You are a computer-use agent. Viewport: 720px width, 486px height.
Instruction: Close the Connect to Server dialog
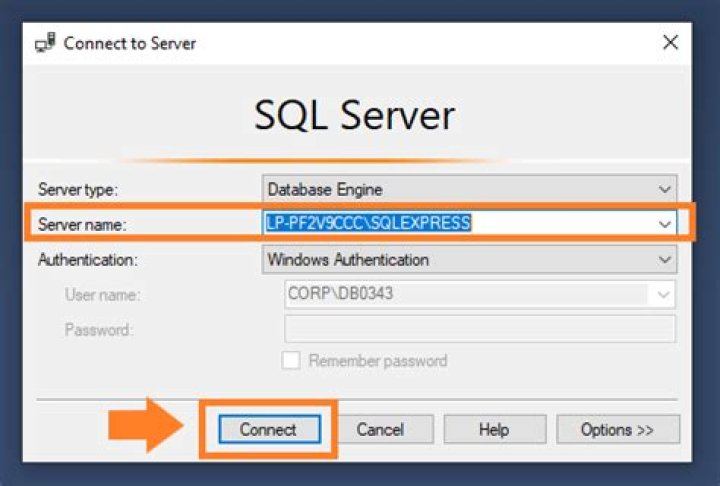[x=670, y=42]
